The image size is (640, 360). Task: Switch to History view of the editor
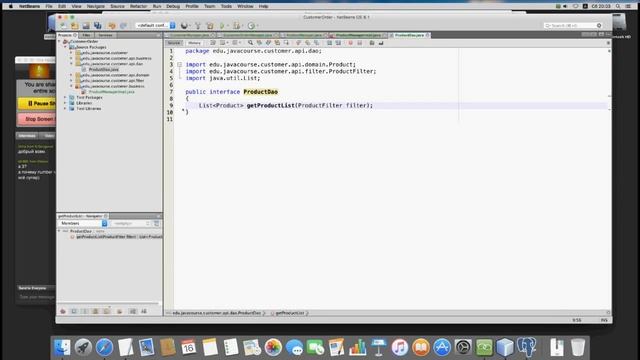click(194, 43)
